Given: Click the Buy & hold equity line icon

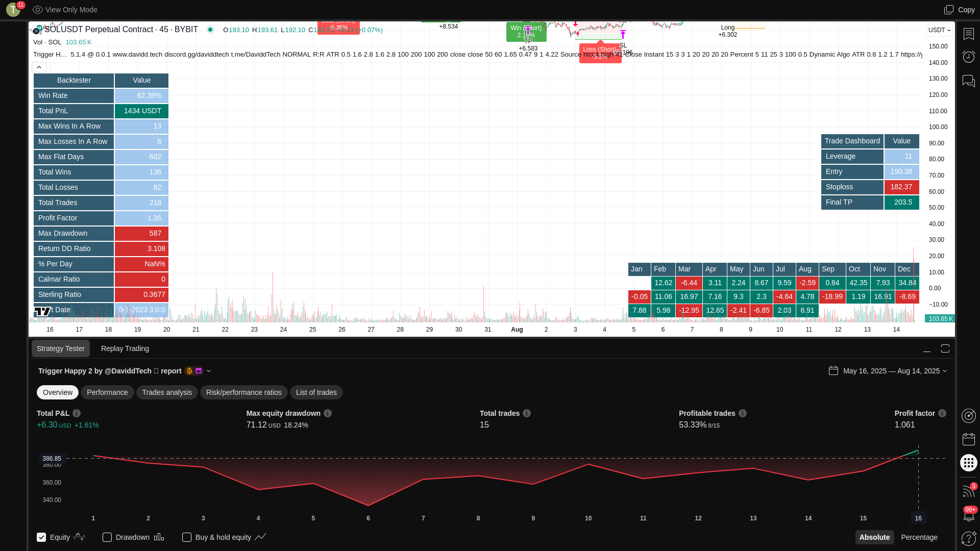Looking at the screenshot, I should click(x=261, y=537).
